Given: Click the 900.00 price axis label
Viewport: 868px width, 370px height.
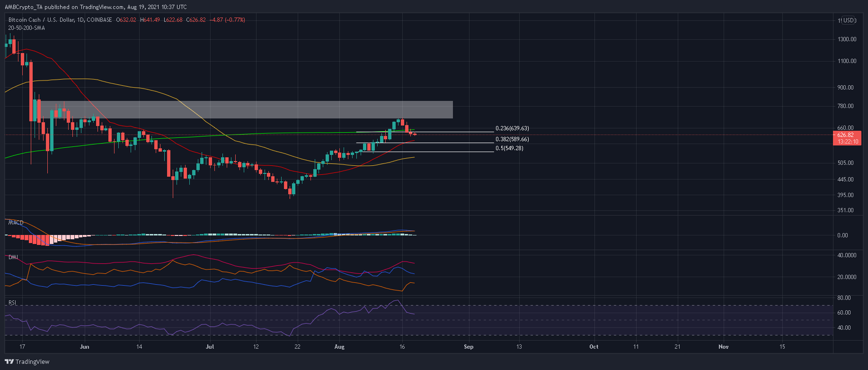Looking at the screenshot, I should (x=845, y=88).
